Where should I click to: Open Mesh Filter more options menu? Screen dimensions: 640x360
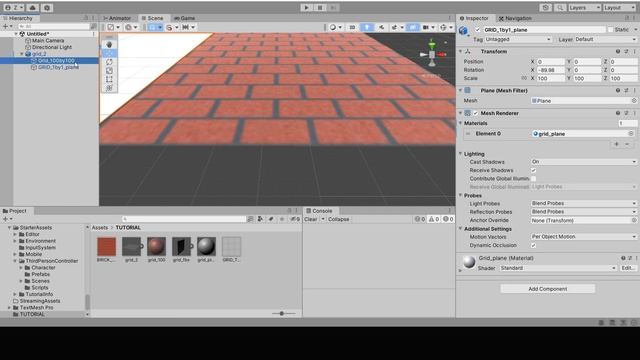click(x=635, y=91)
